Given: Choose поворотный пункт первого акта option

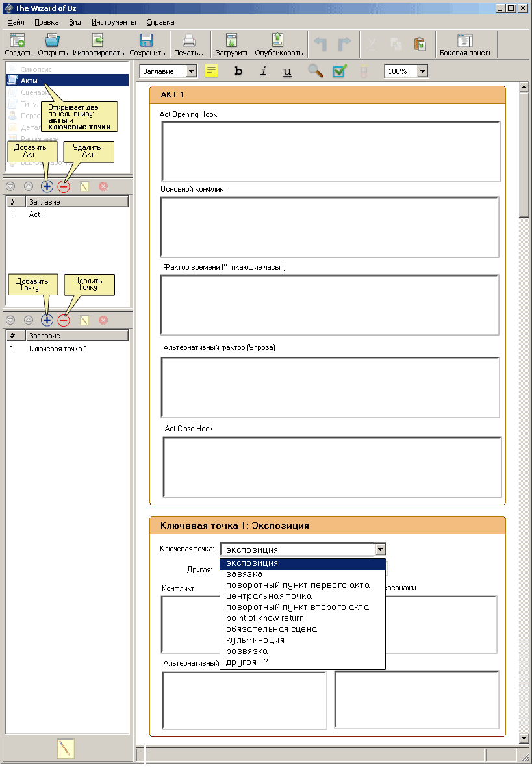Looking at the screenshot, I should [x=303, y=586].
